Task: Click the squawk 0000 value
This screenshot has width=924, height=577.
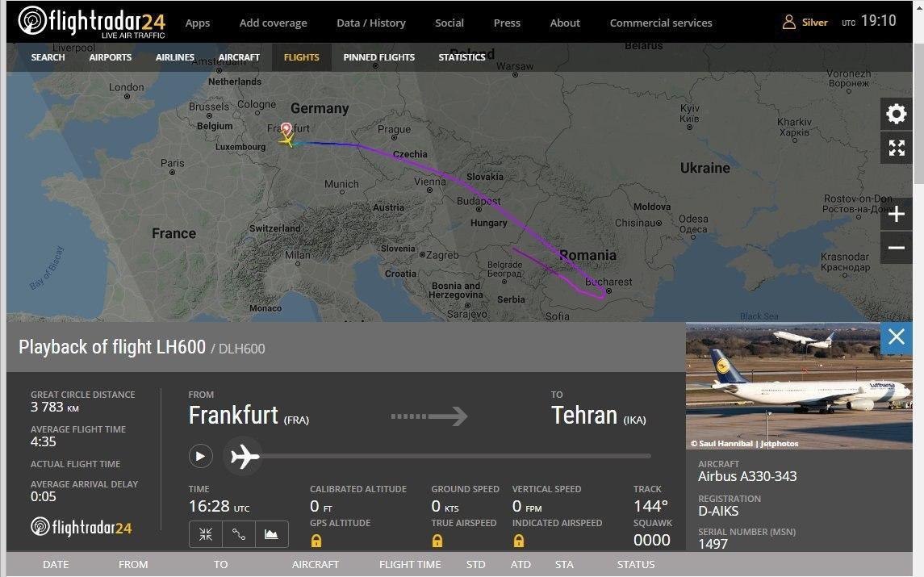Action: pos(652,540)
